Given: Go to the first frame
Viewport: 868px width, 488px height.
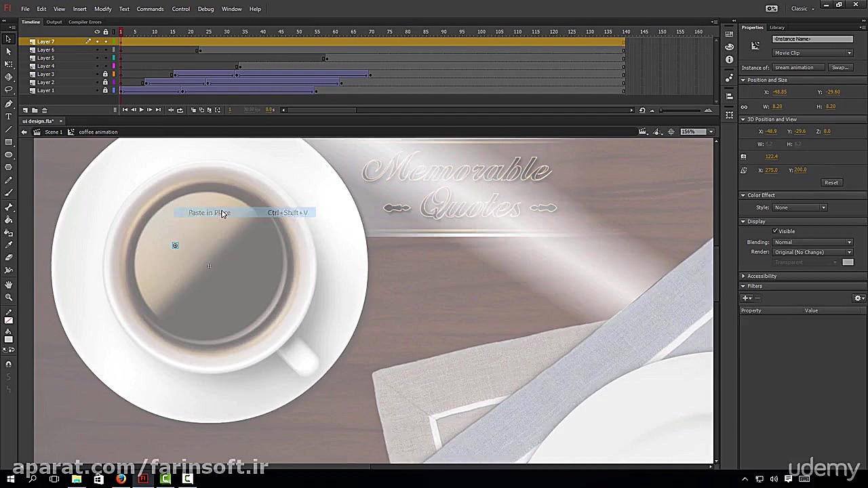Looking at the screenshot, I should tap(125, 110).
